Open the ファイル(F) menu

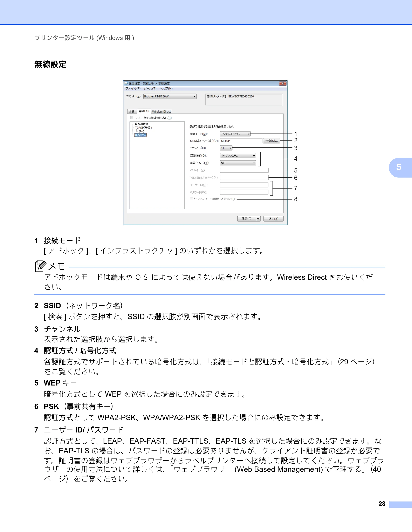coord(133,89)
